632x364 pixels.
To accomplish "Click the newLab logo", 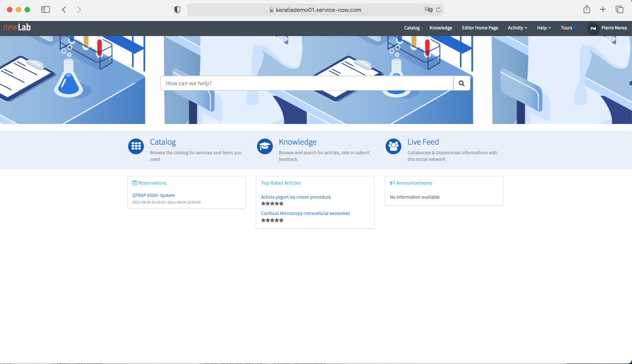I will click(x=17, y=27).
